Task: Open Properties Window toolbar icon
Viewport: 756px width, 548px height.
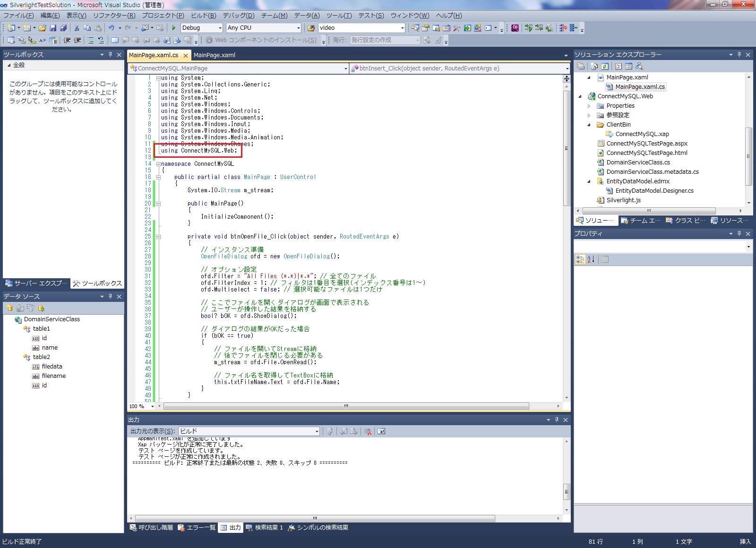Action: click(426, 28)
